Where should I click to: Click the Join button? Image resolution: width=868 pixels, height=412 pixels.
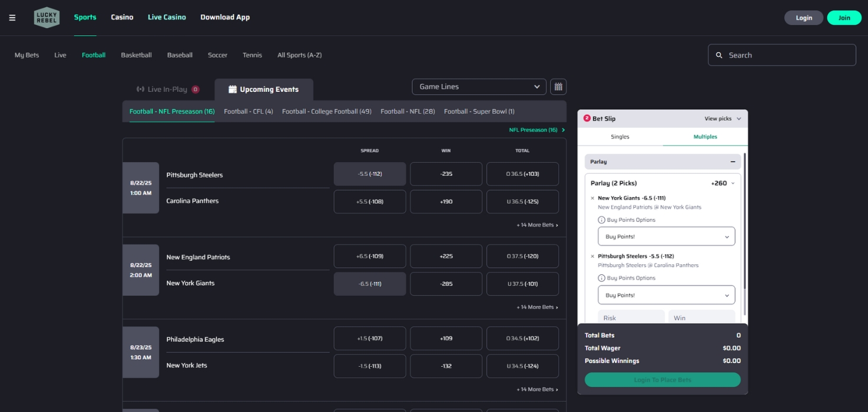tap(844, 18)
